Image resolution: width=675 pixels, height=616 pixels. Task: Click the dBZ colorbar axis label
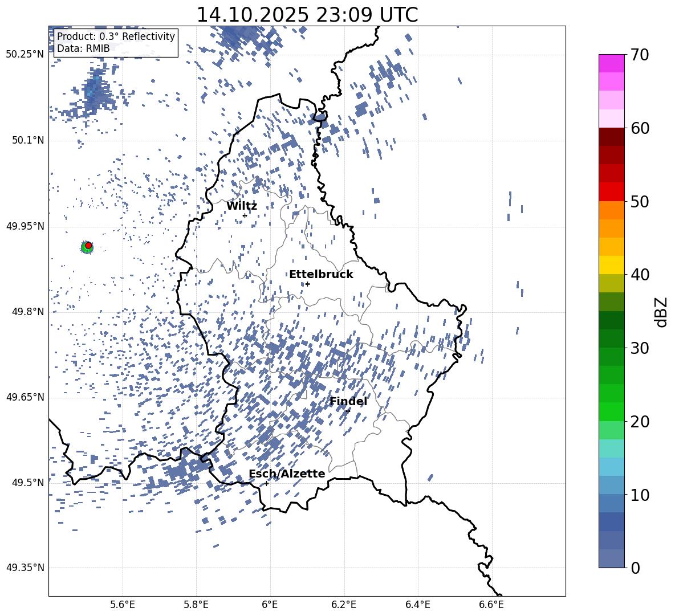tap(662, 312)
